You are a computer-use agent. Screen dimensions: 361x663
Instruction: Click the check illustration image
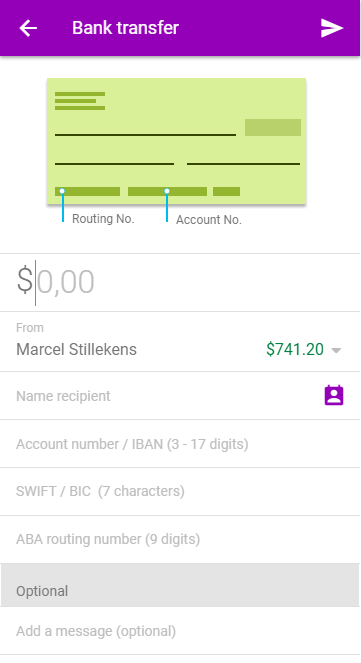(176, 141)
